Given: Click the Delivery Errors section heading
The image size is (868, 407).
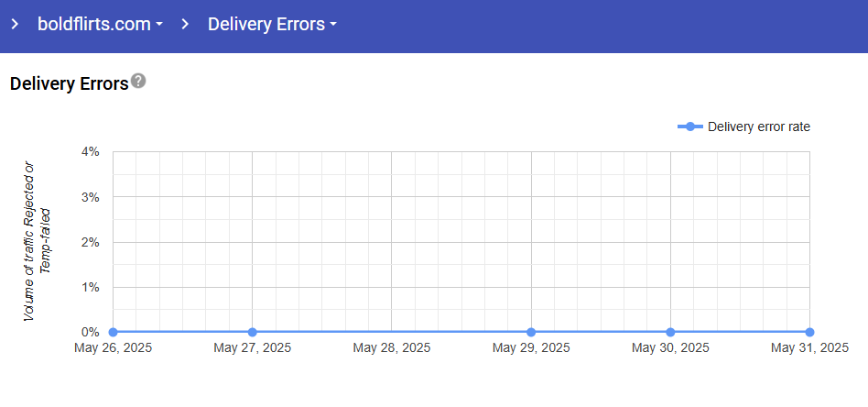Looking at the screenshot, I should click(69, 83).
